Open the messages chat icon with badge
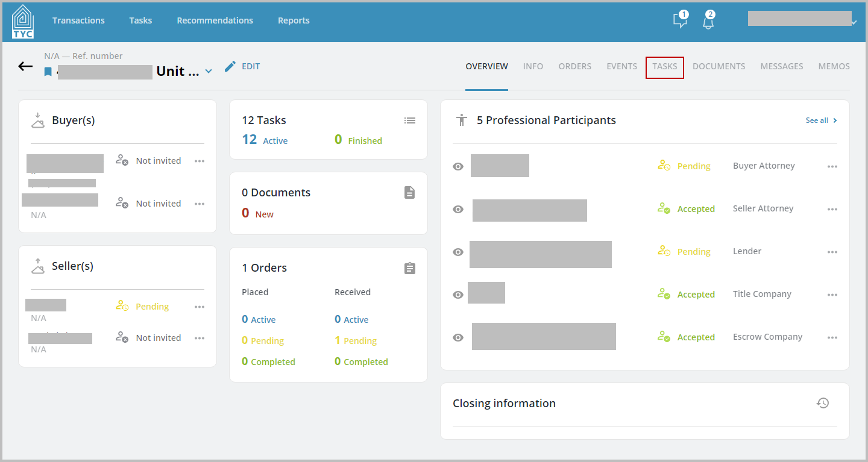Screen dimensions: 868x462 [680, 20]
